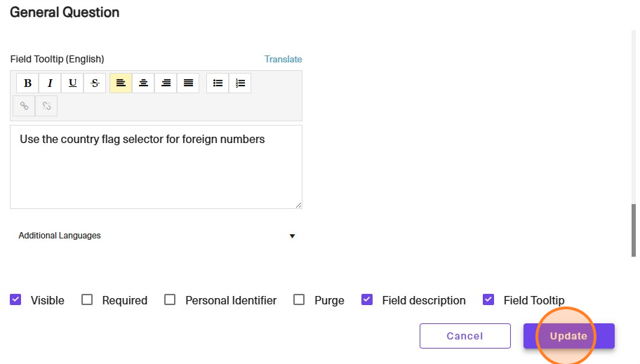Apply underline formatting to text

(x=72, y=83)
